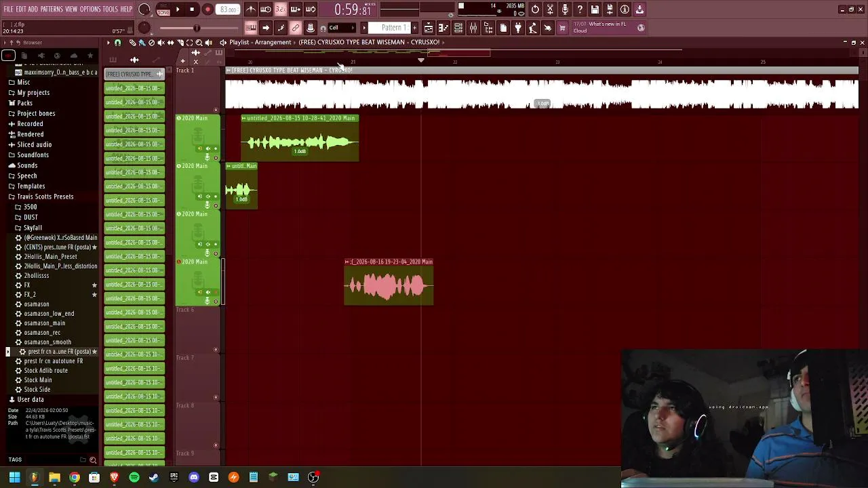
Task: Save the project with floppy icon
Action: point(595,9)
